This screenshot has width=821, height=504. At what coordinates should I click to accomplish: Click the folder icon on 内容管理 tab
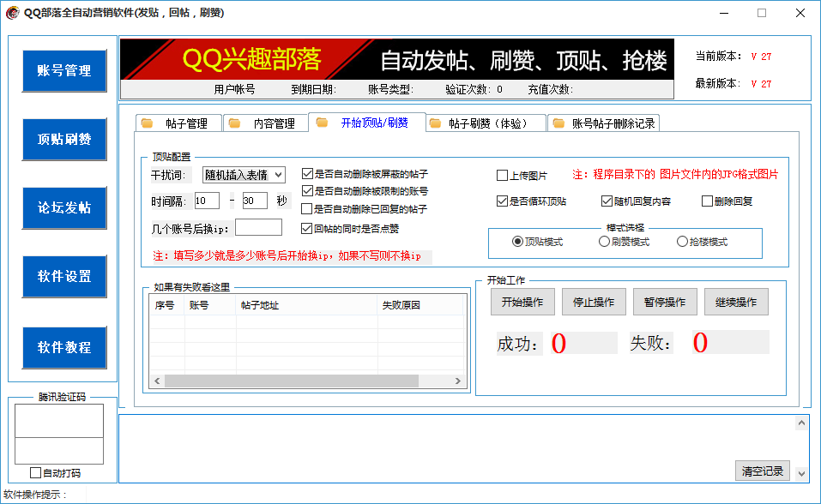click(x=234, y=123)
